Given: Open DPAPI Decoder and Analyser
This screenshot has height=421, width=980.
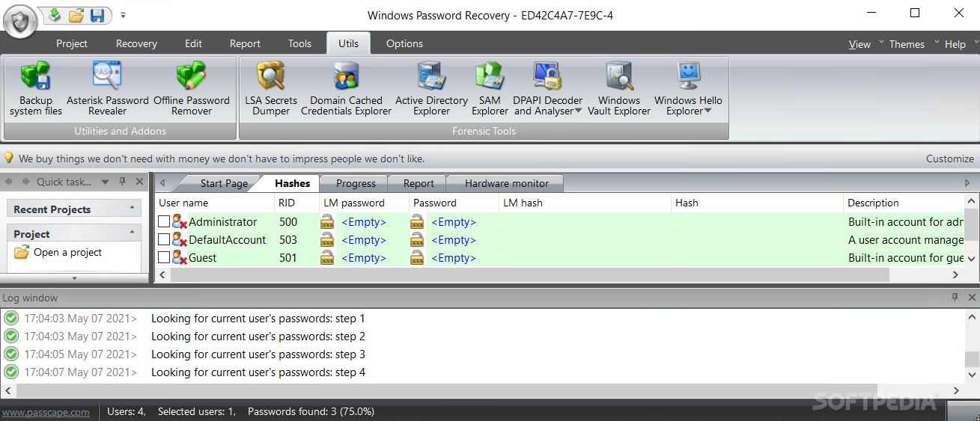Looking at the screenshot, I should (547, 89).
